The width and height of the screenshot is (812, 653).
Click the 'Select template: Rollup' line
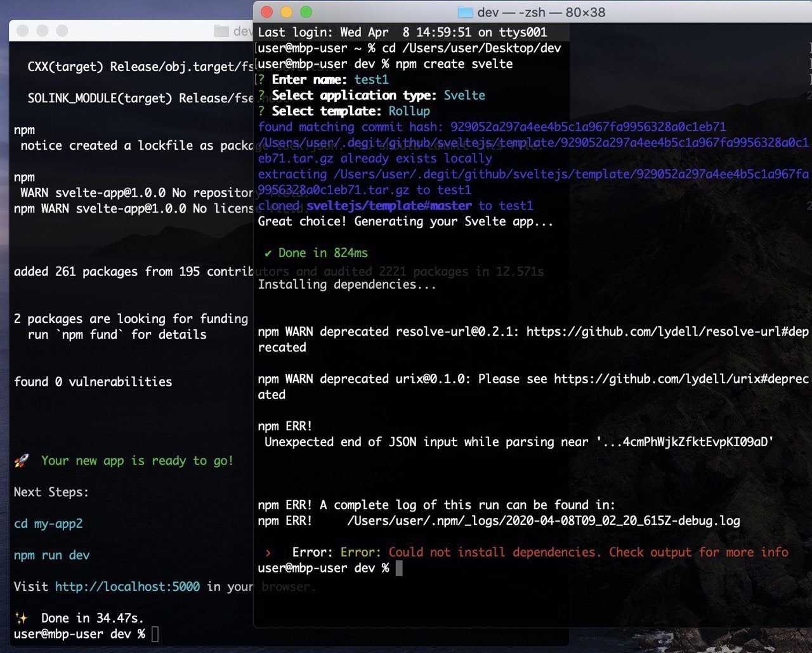pyautogui.click(x=344, y=111)
